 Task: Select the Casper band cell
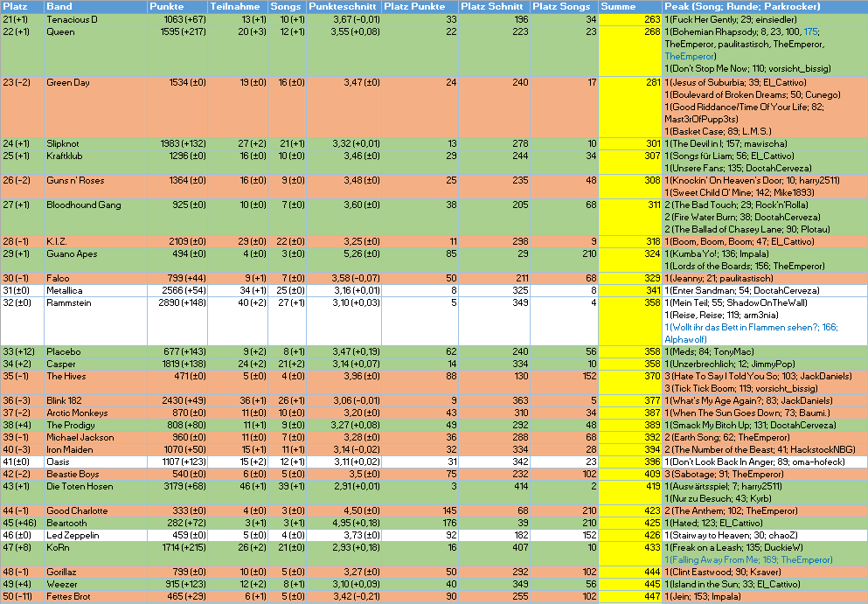click(x=96, y=364)
